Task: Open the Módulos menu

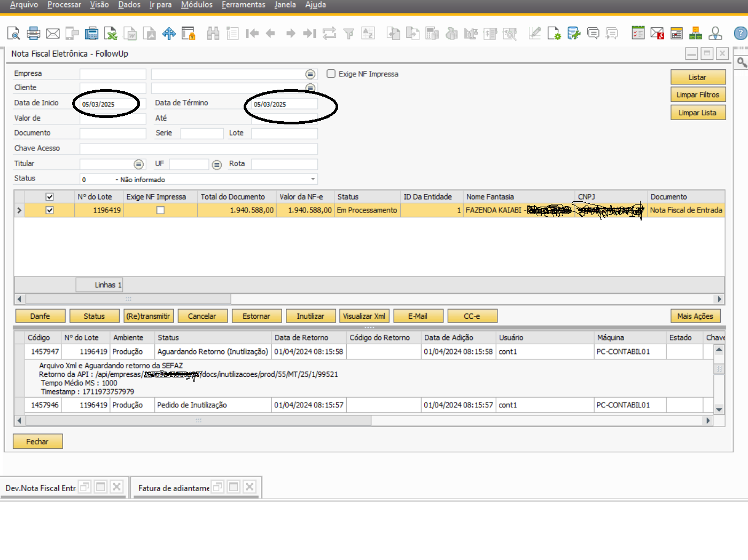Action: pyautogui.click(x=197, y=5)
